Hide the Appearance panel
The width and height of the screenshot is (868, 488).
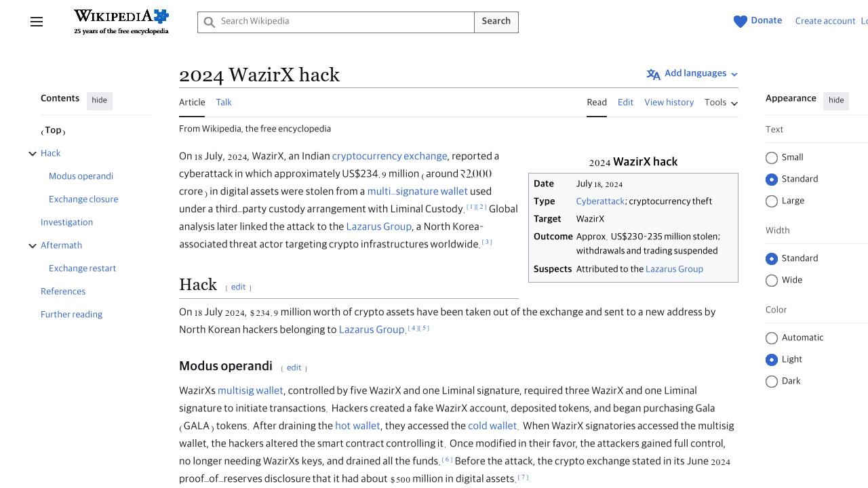click(836, 100)
